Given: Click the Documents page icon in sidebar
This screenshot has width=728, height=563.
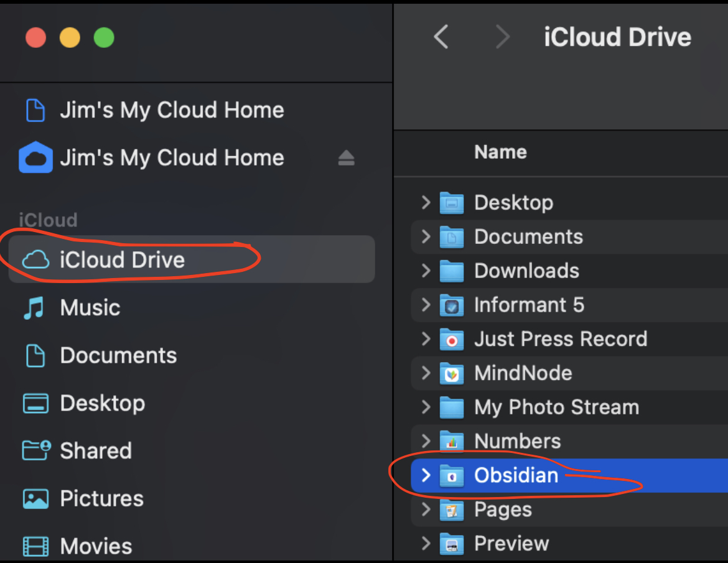Looking at the screenshot, I should tap(35, 356).
